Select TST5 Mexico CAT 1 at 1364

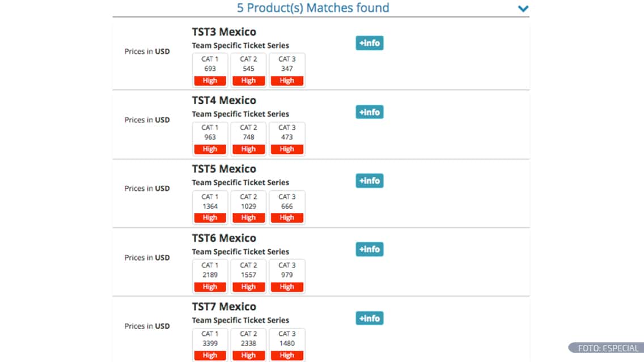210,207
